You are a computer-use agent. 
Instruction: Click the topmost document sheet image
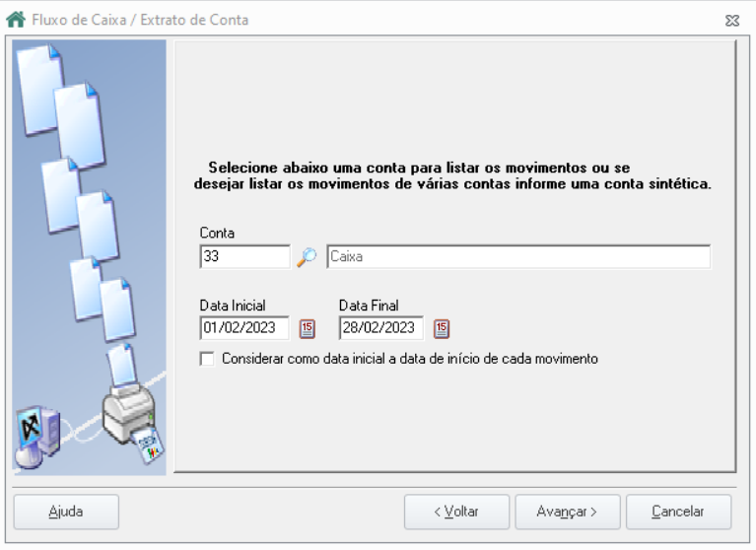pyautogui.click(x=39, y=89)
